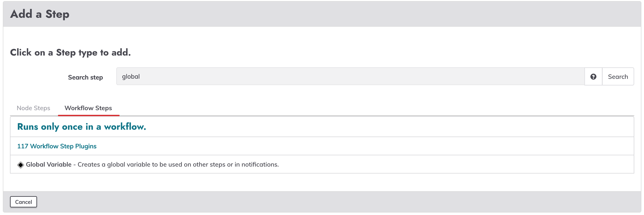Place cursor after "global" in search box
644x215 pixels.
click(x=140, y=77)
